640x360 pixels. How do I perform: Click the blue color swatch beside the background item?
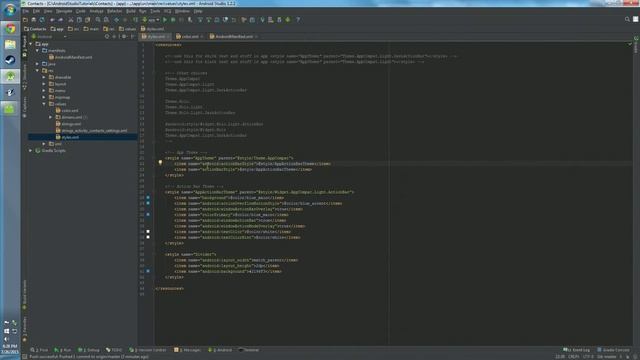148,198
